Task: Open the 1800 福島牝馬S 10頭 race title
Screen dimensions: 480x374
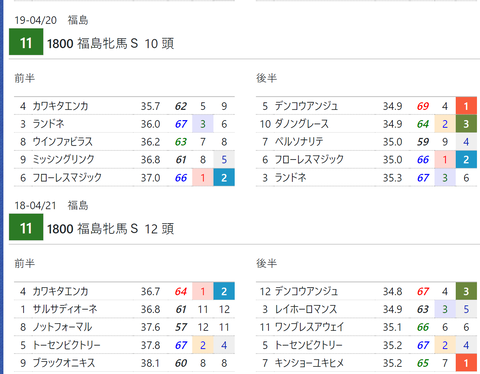Action: pos(110,43)
